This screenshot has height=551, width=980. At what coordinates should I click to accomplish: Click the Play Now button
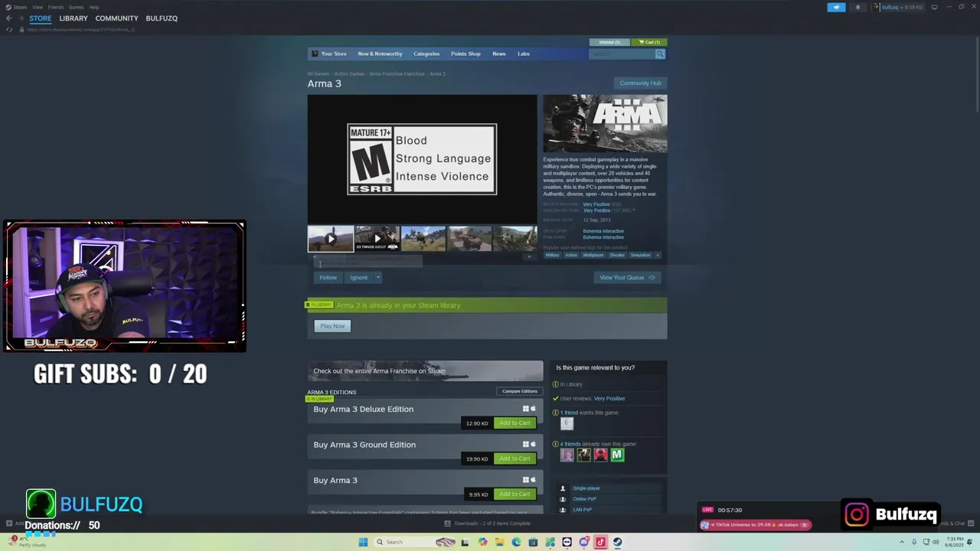[x=332, y=326]
